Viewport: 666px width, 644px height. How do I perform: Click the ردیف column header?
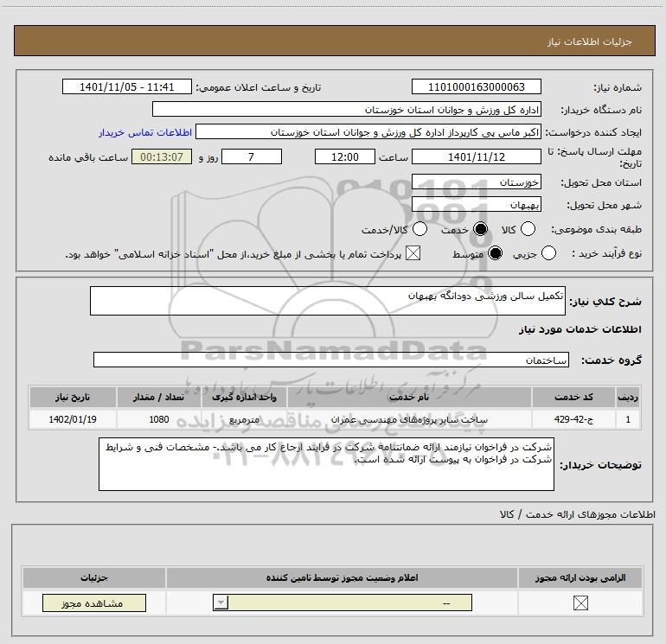pyautogui.click(x=628, y=397)
